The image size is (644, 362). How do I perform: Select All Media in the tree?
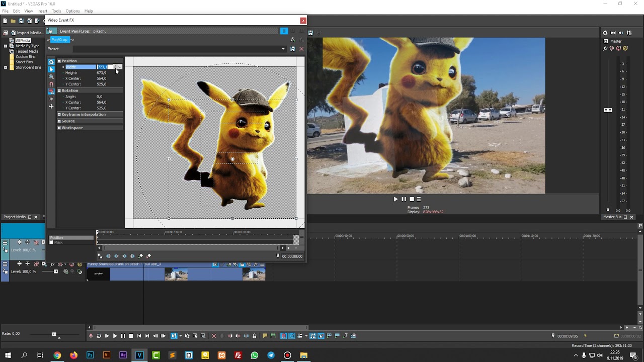[x=23, y=40]
